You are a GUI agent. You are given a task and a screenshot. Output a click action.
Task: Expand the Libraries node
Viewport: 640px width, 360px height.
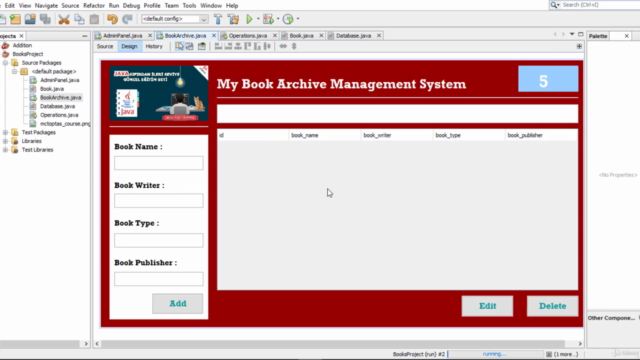tap(5, 141)
